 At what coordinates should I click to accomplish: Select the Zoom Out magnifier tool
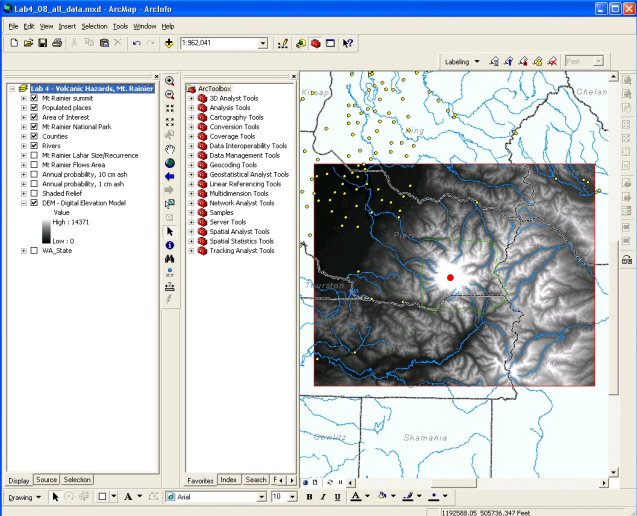[170, 95]
